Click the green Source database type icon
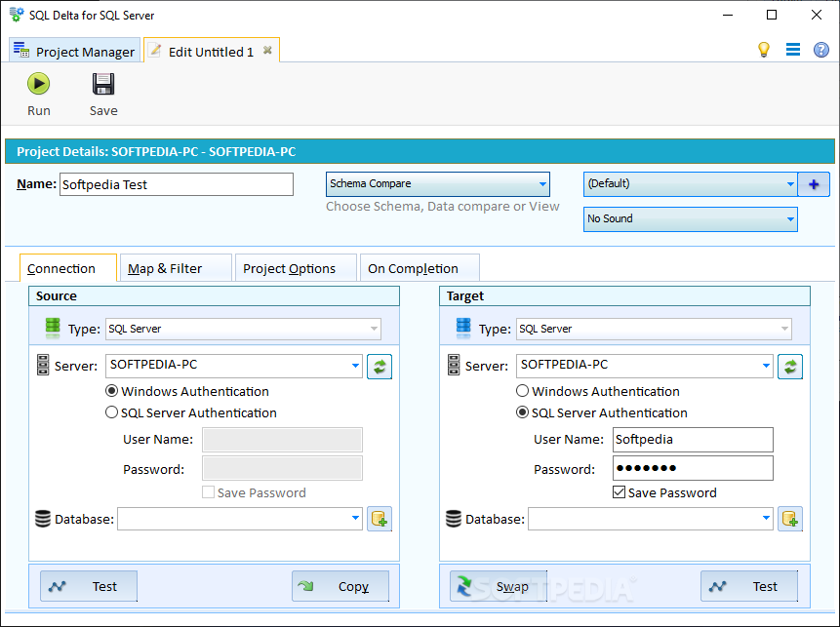The height and width of the screenshot is (627, 840). pyautogui.click(x=53, y=329)
